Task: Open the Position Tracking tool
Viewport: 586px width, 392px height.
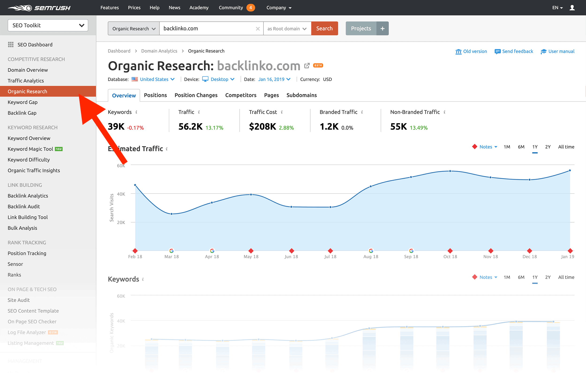Action: pyautogui.click(x=27, y=253)
